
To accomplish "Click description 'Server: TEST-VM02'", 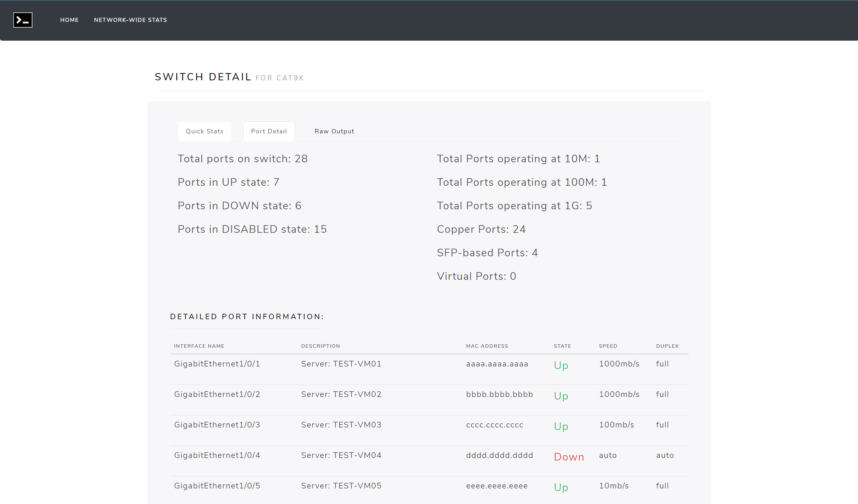I will pyautogui.click(x=341, y=394).
